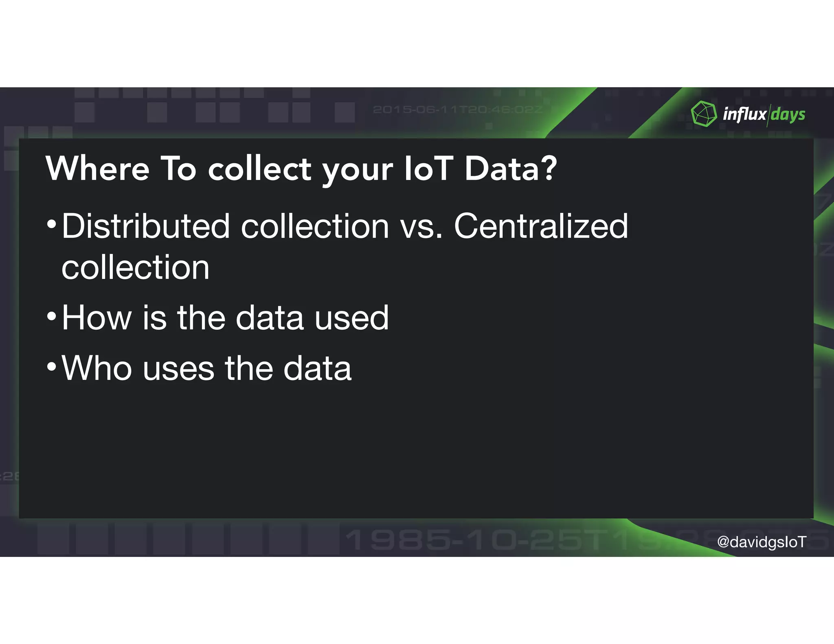The height and width of the screenshot is (644, 834).
Task: Click the word "Distributed" in first bullet
Action: point(146,226)
